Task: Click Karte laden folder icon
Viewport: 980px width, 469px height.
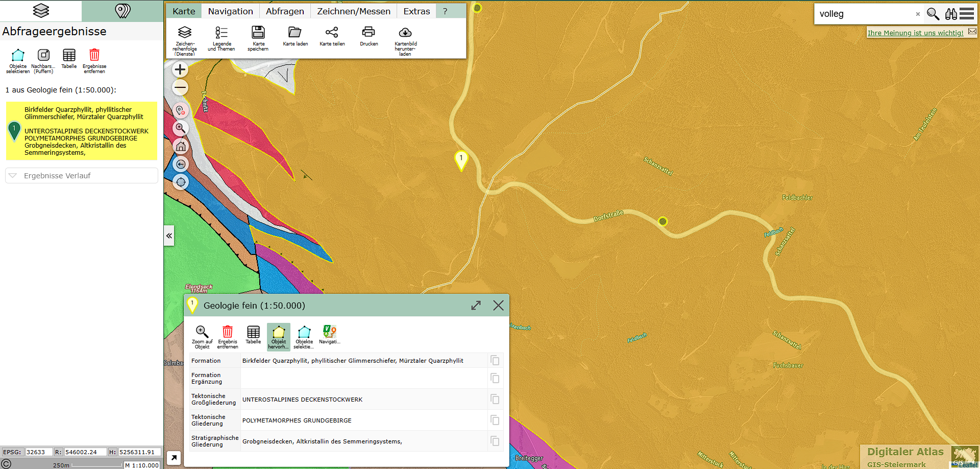Action: pyautogui.click(x=295, y=36)
